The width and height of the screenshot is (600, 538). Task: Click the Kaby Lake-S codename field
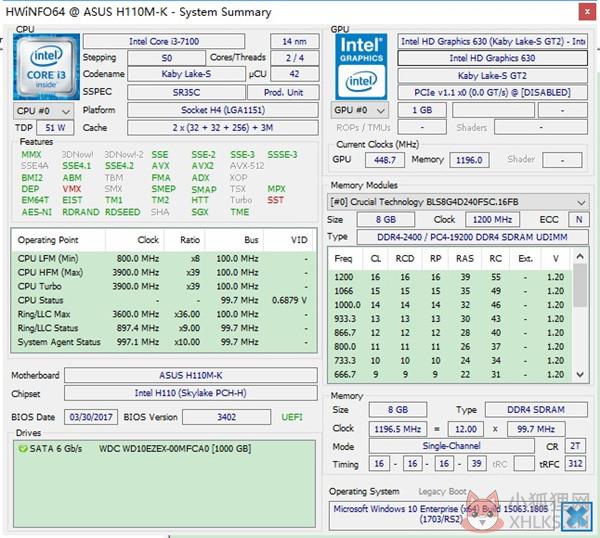[186, 74]
